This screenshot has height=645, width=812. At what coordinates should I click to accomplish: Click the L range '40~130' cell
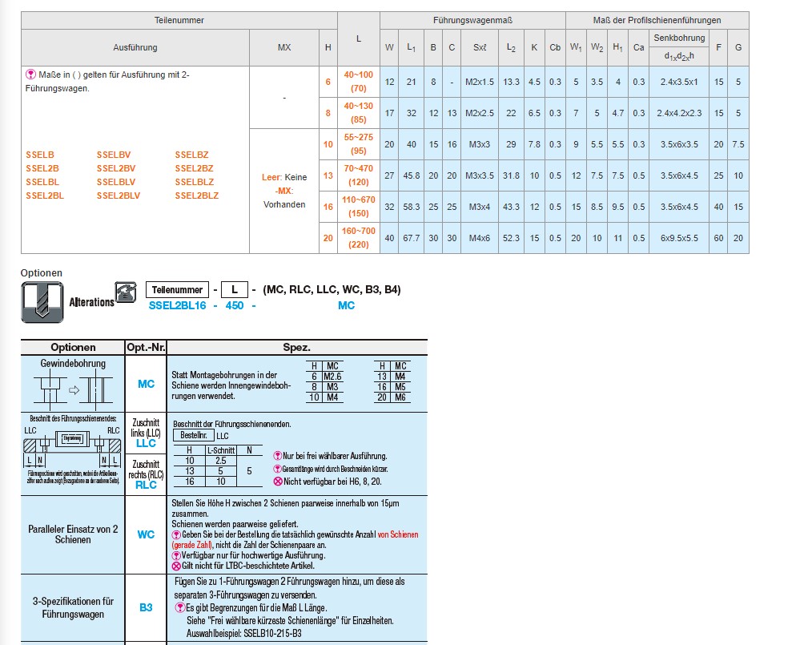[x=359, y=113]
